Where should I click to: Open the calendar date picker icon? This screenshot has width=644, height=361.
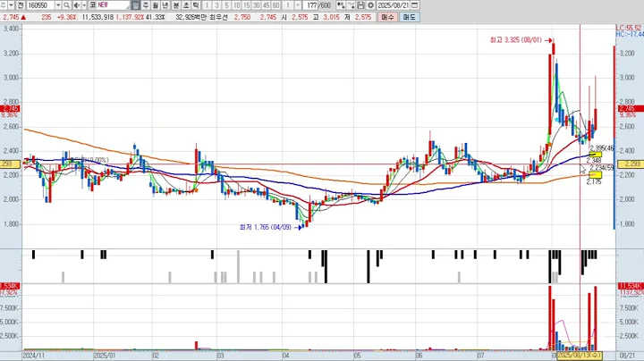415,5
